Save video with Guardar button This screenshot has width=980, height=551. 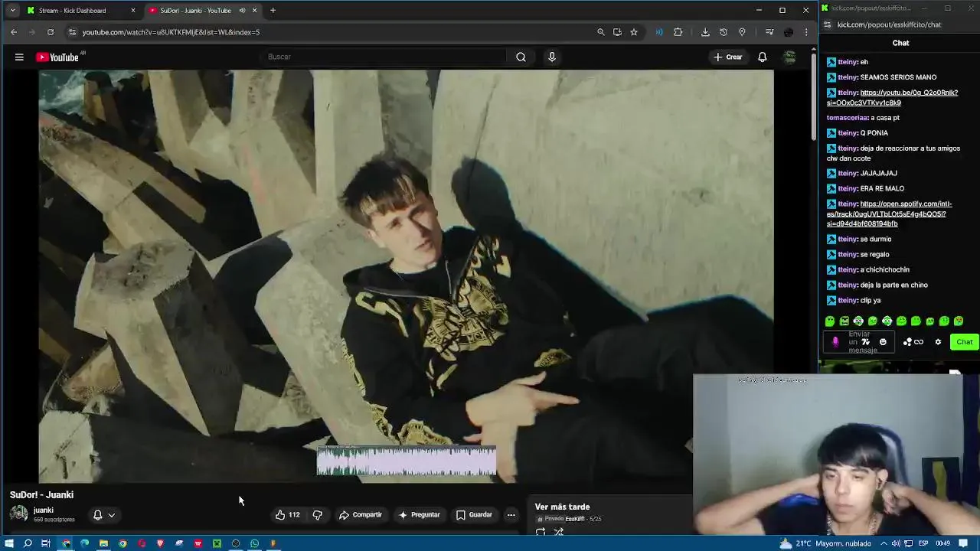474,515
